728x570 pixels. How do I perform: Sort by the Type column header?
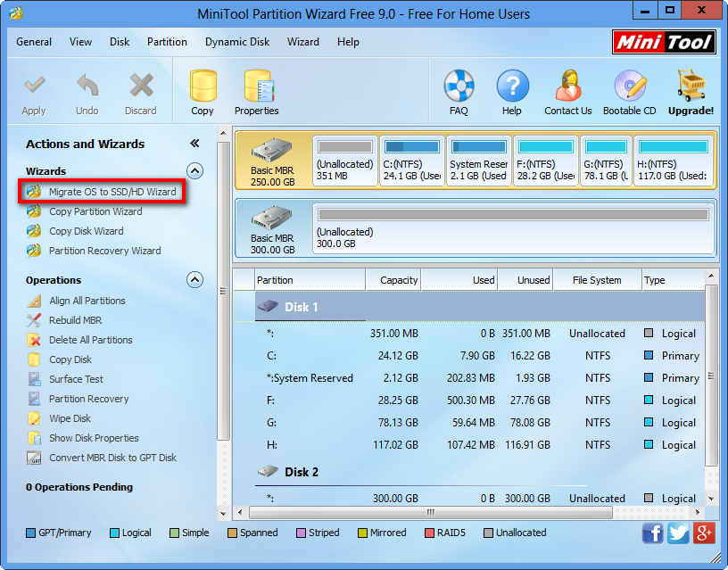click(674, 280)
